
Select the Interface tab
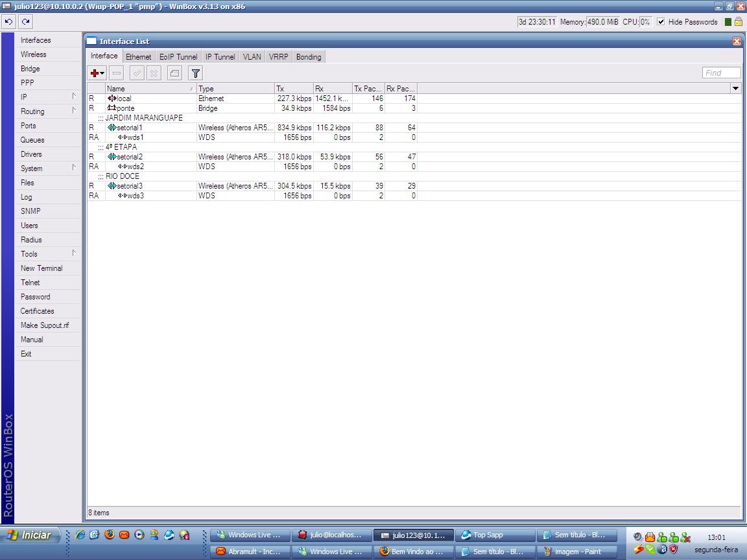[104, 56]
